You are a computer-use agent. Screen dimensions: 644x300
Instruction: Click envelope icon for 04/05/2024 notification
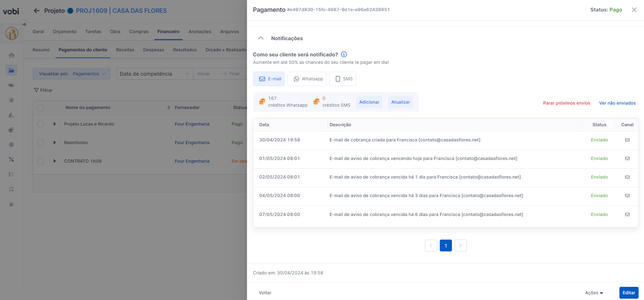point(627,196)
